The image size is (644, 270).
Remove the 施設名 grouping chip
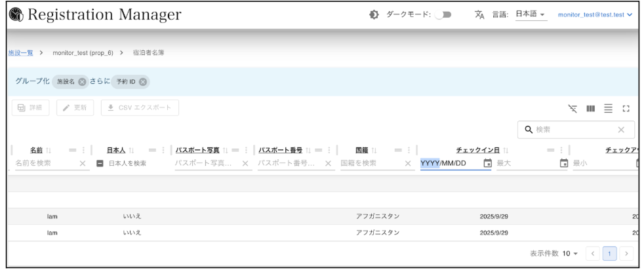(x=82, y=82)
